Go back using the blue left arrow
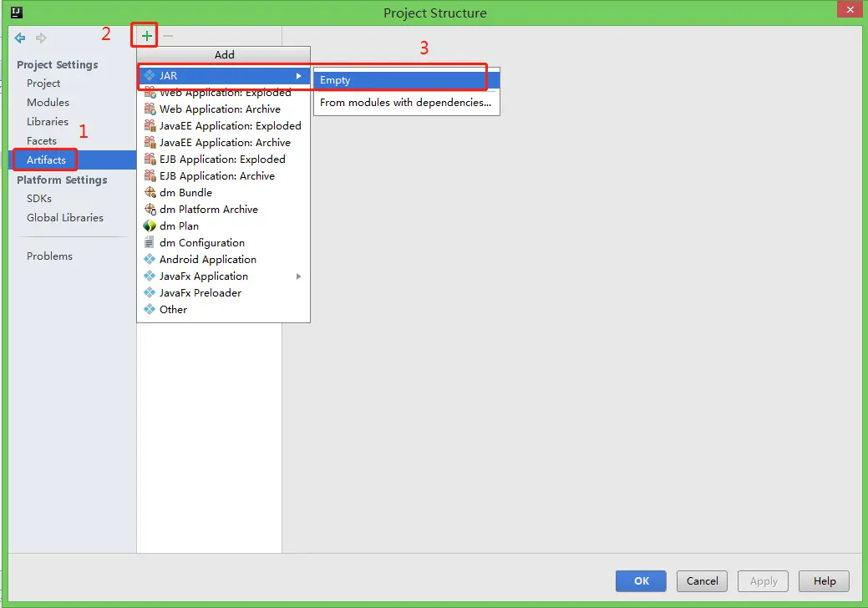This screenshot has width=868, height=608. tap(20, 38)
